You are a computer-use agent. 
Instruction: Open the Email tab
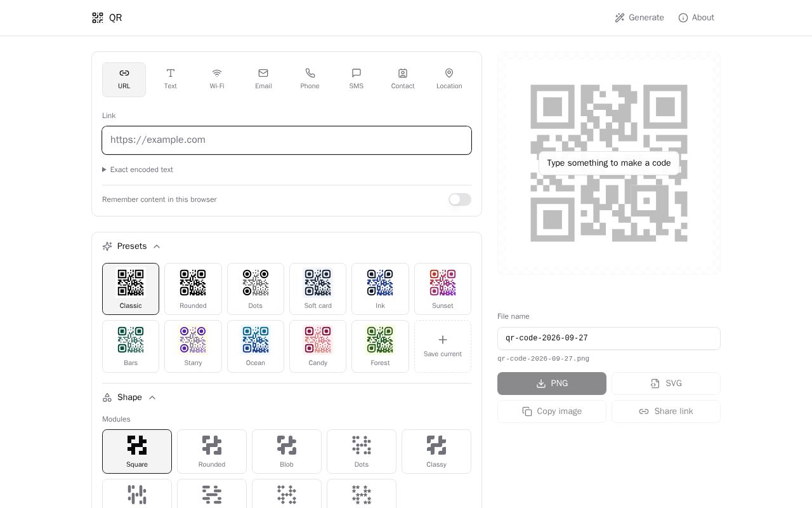coord(263,79)
